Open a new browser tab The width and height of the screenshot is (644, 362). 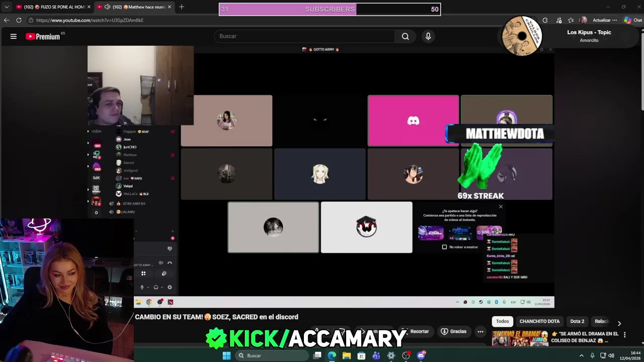point(182,7)
